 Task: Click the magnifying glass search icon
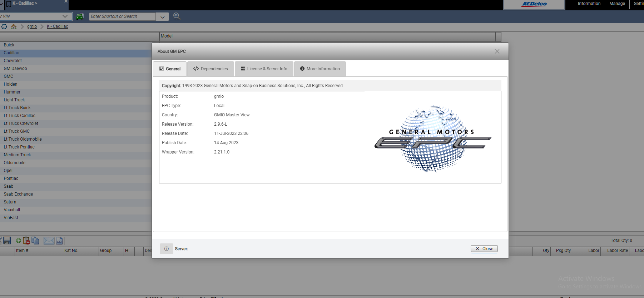pyautogui.click(x=177, y=16)
